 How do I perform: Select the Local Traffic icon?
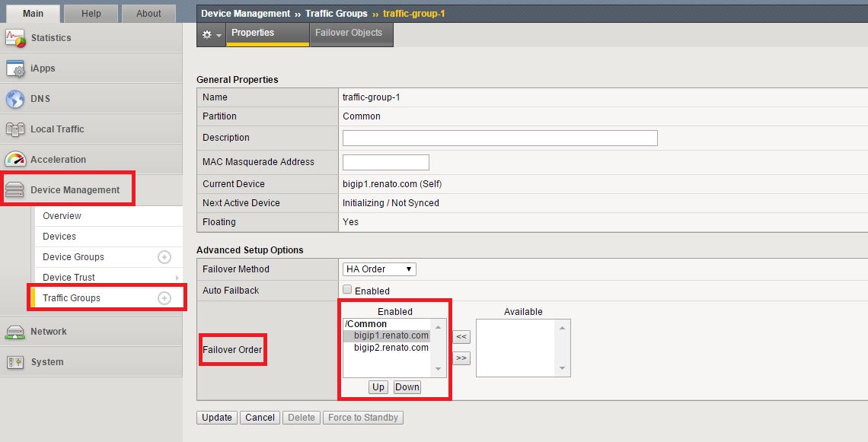coord(15,129)
